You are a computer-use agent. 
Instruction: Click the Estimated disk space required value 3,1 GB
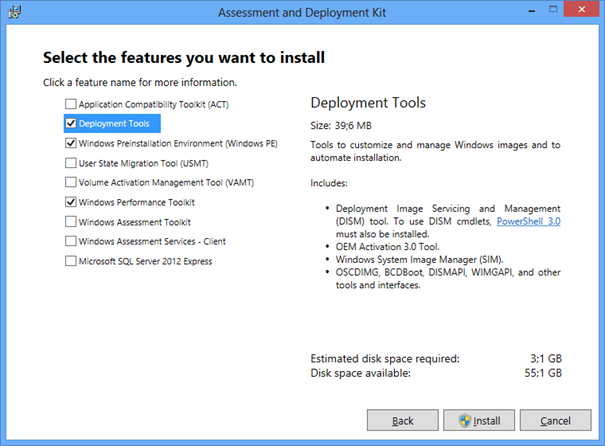point(546,358)
